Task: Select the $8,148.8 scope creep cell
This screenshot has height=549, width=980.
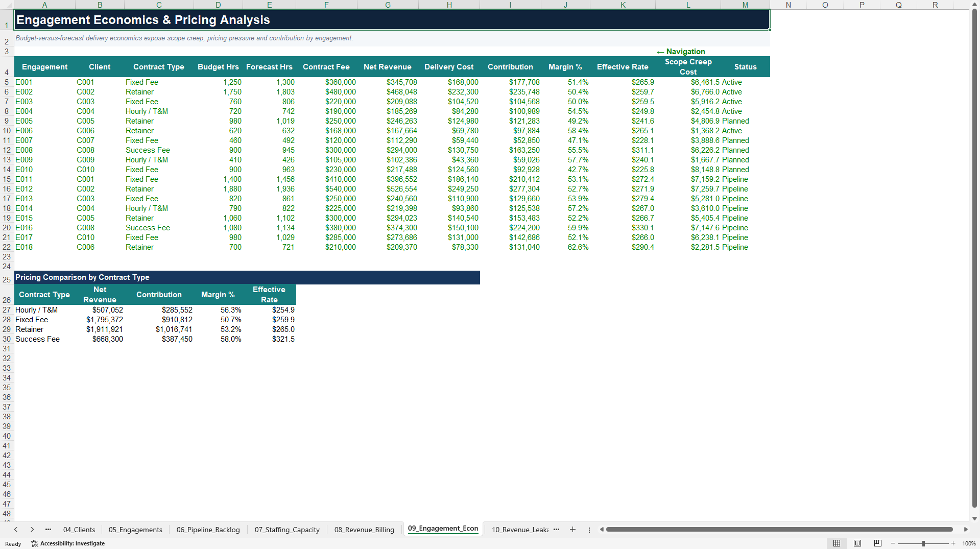Action: point(688,170)
